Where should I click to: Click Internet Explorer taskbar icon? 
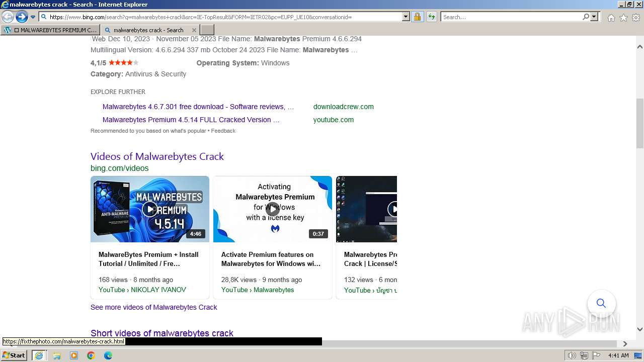coord(39,355)
